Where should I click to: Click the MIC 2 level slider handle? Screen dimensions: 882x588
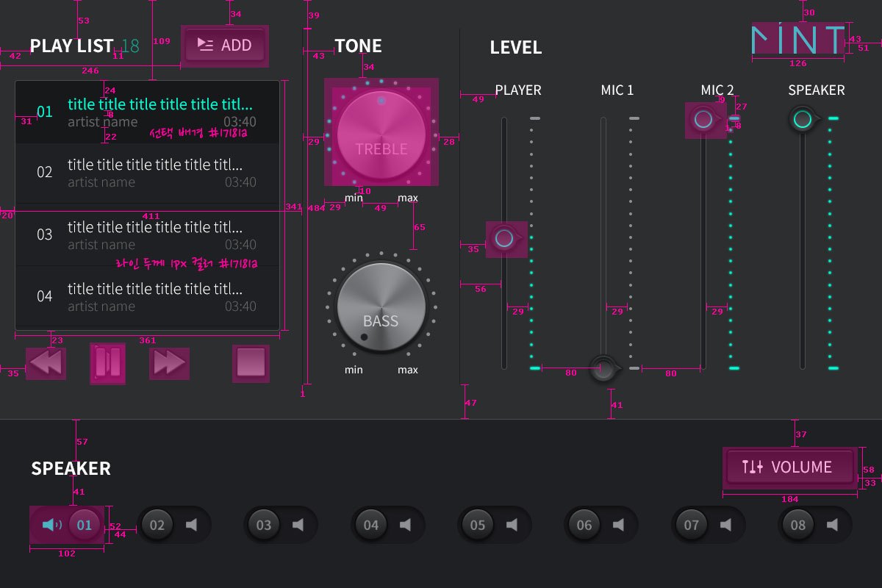click(705, 118)
